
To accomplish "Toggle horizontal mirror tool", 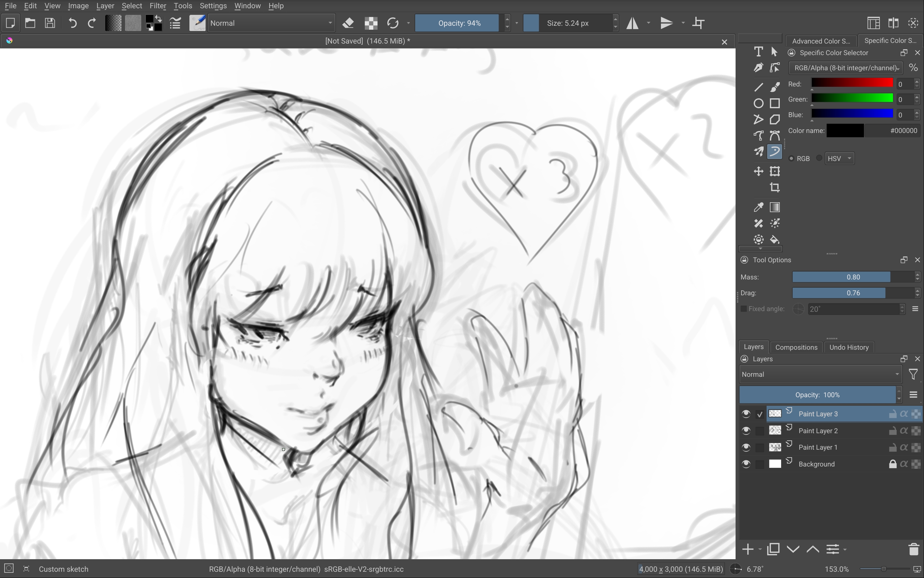I will [x=633, y=23].
